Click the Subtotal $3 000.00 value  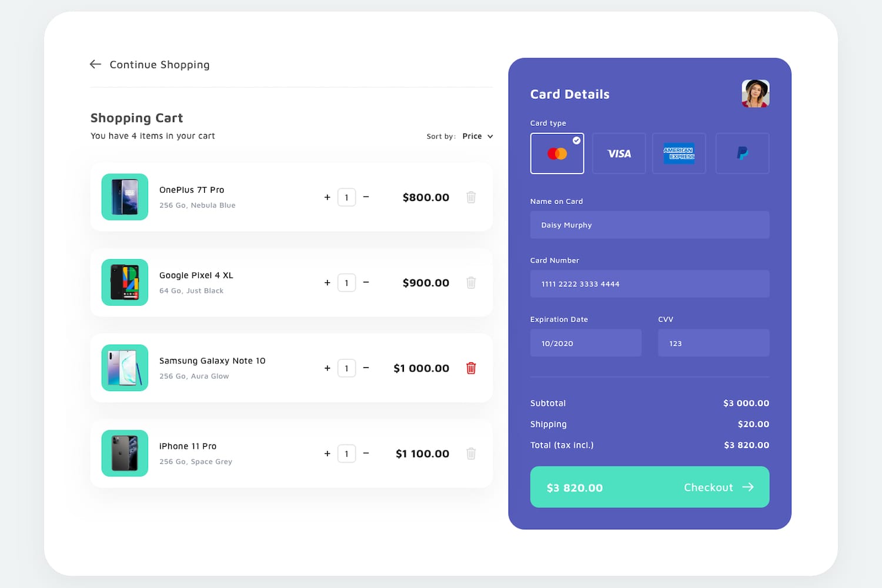(x=746, y=403)
